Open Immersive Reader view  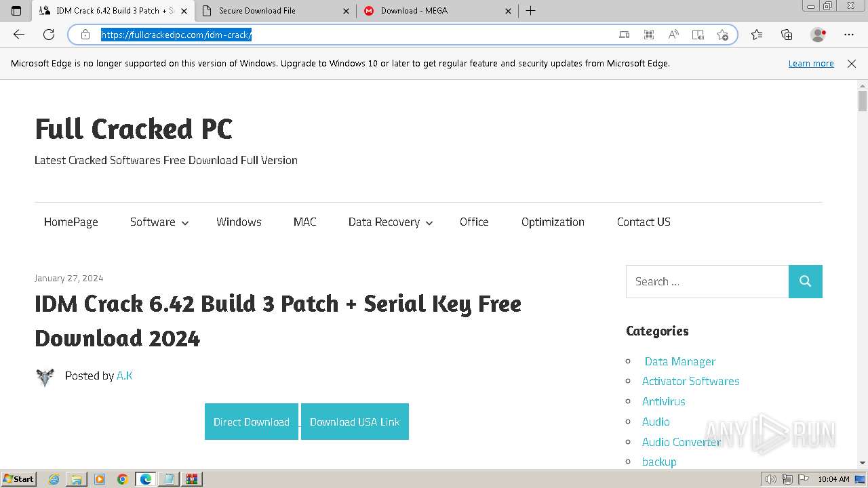698,35
